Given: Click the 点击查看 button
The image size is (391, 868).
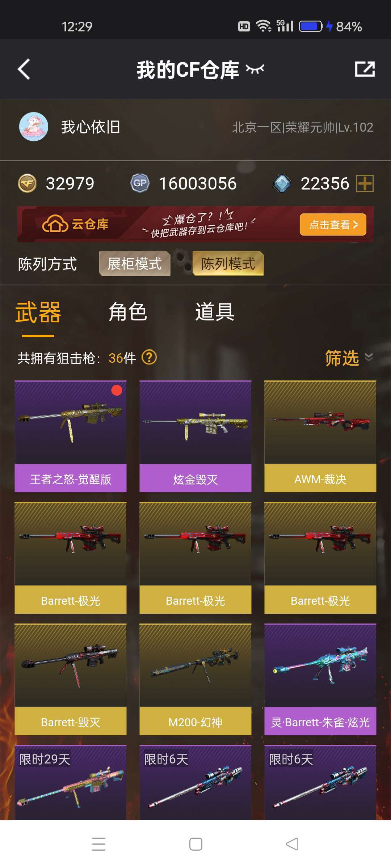Looking at the screenshot, I should 333,225.
